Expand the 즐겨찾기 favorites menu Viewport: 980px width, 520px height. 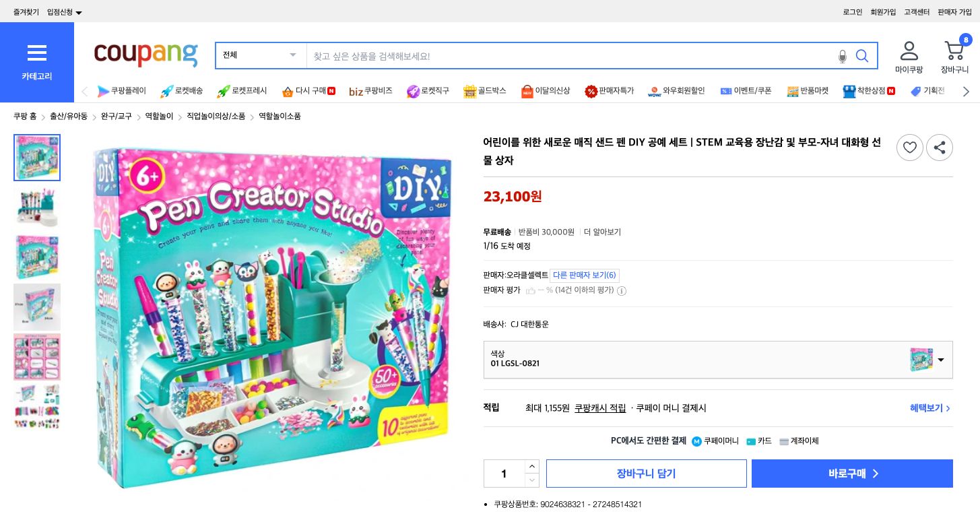click(x=26, y=11)
